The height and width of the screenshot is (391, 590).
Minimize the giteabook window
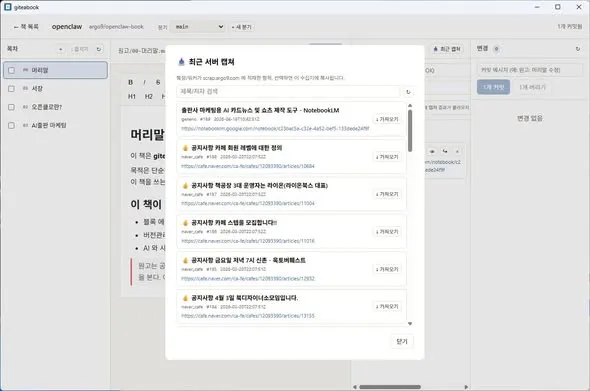coord(537,7)
